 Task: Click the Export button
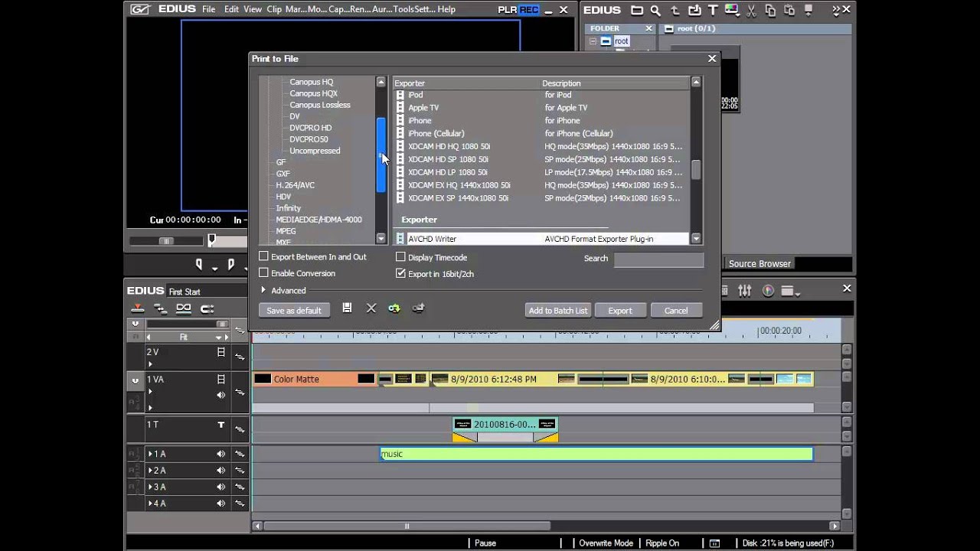(619, 311)
